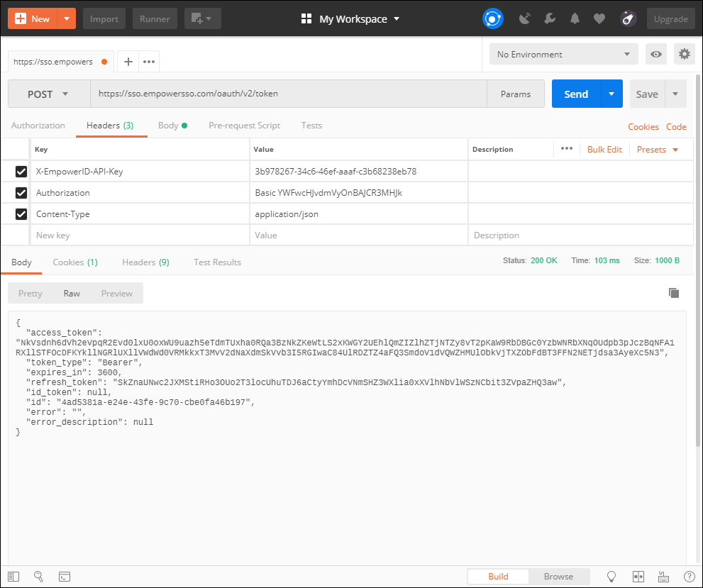The height and width of the screenshot is (588, 703).
Task: Copy response body to clipboard
Action: point(674,293)
